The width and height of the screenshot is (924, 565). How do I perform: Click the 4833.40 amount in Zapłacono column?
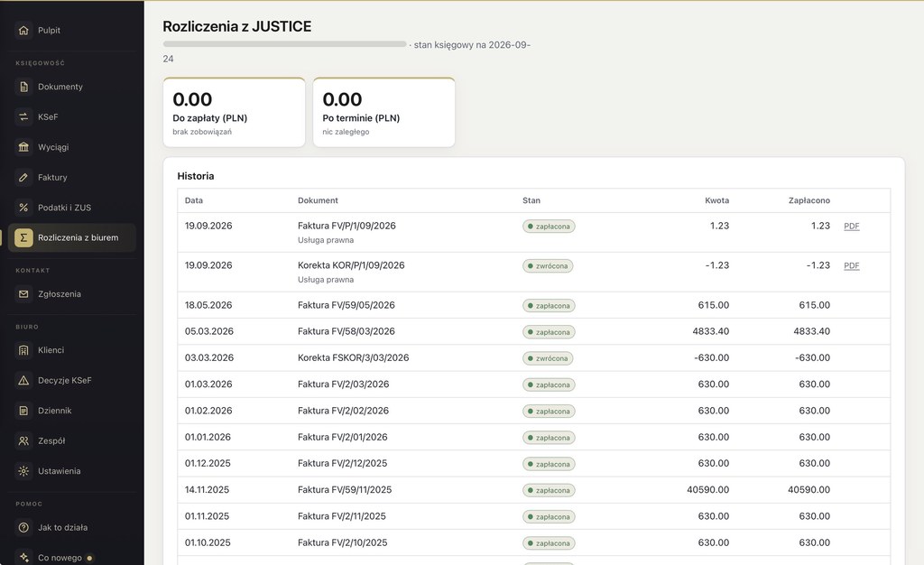[x=811, y=331]
